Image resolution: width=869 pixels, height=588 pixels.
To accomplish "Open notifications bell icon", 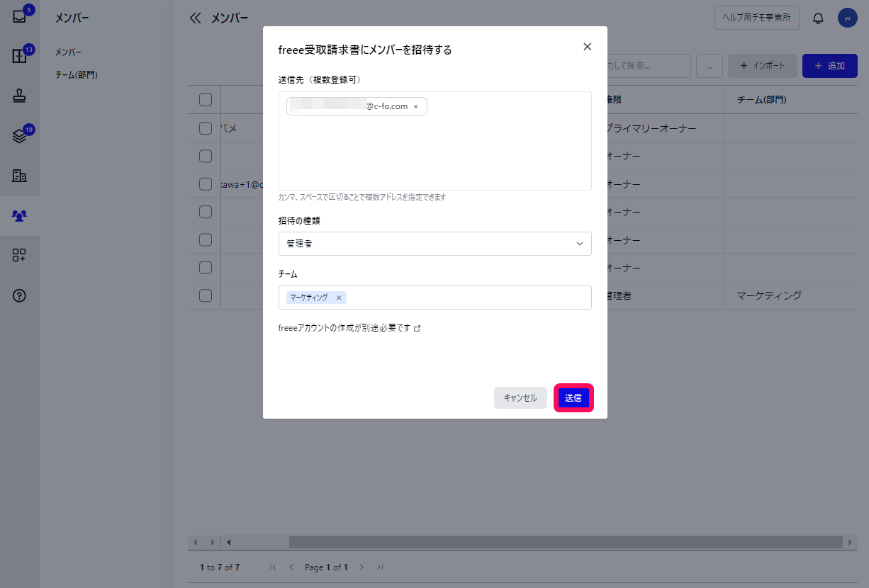I will pyautogui.click(x=818, y=18).
